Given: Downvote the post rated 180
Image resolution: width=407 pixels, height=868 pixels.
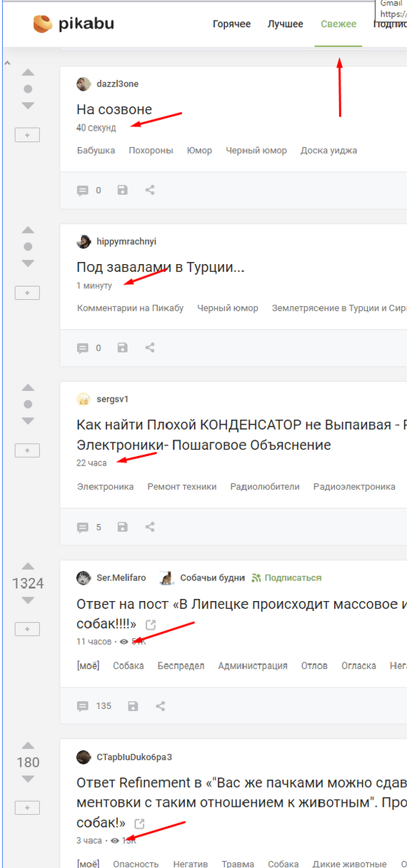Looking at the screenshot, I should [28, 779].
